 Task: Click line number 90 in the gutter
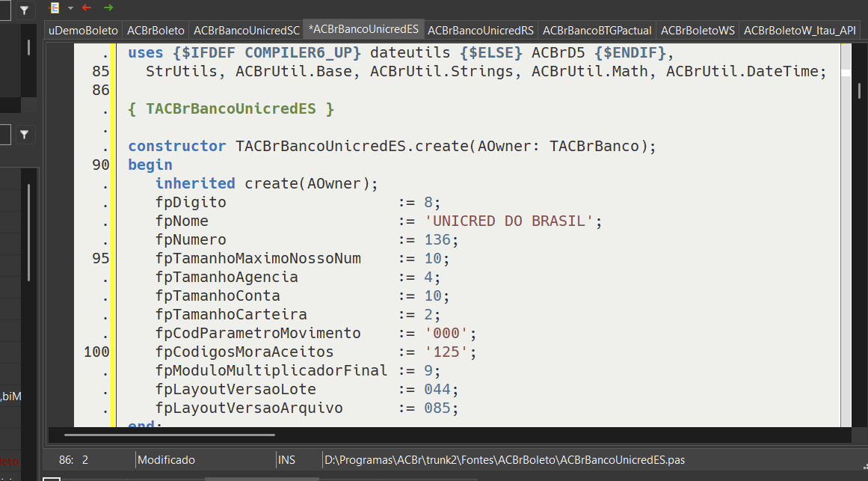tap(101, 165)
